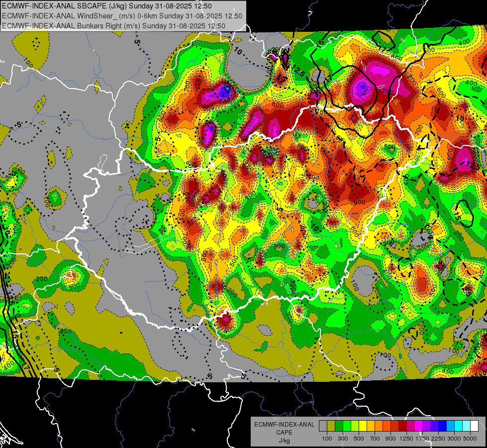The image size is (487, 448).
Task: Select the dark green CAPE legend swatch
Action: (x=339, y=426)
